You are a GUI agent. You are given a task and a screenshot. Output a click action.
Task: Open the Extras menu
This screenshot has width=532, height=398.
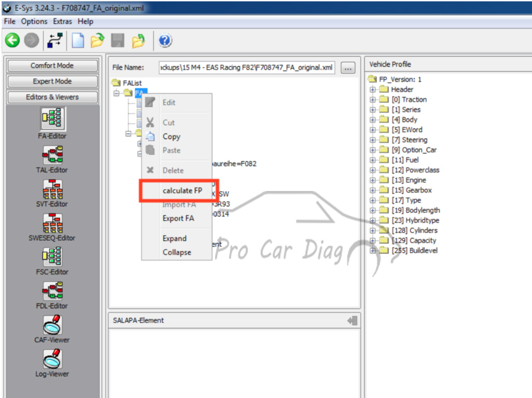[x=62, y=22]
